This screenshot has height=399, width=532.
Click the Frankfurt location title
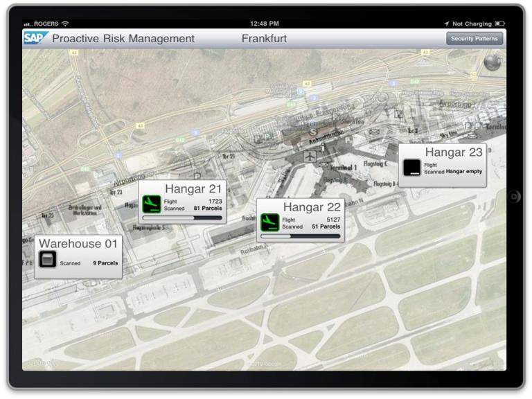(x=264, y=39)
